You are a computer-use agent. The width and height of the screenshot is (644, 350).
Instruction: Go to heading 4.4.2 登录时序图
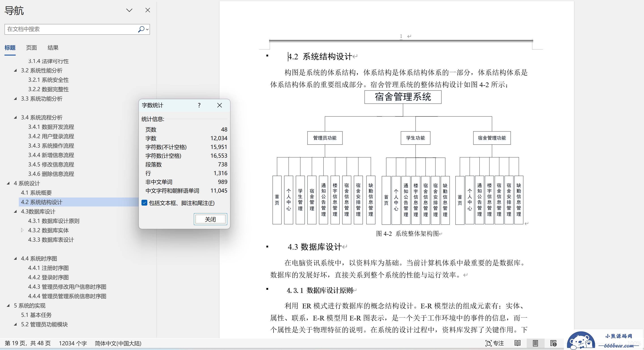click(48, 277)
